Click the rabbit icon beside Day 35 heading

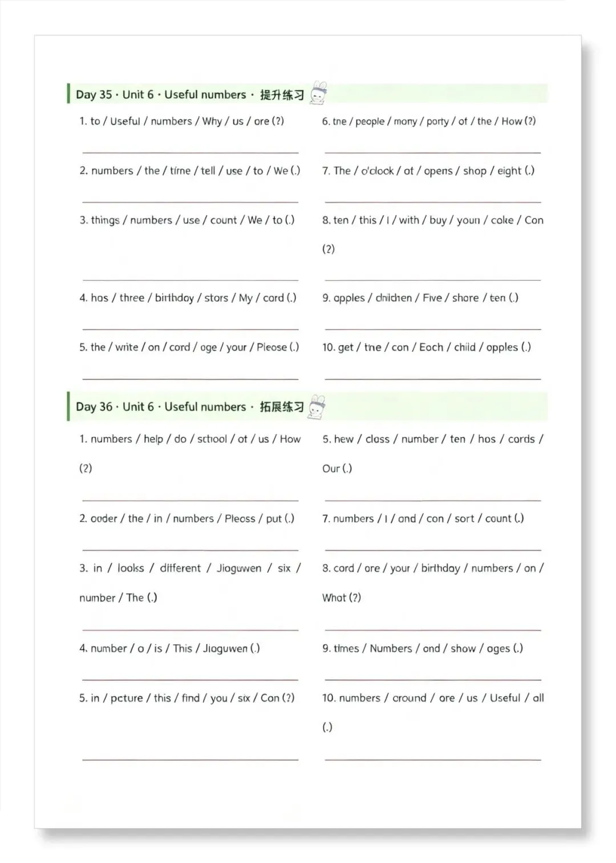tap(319, 93)
